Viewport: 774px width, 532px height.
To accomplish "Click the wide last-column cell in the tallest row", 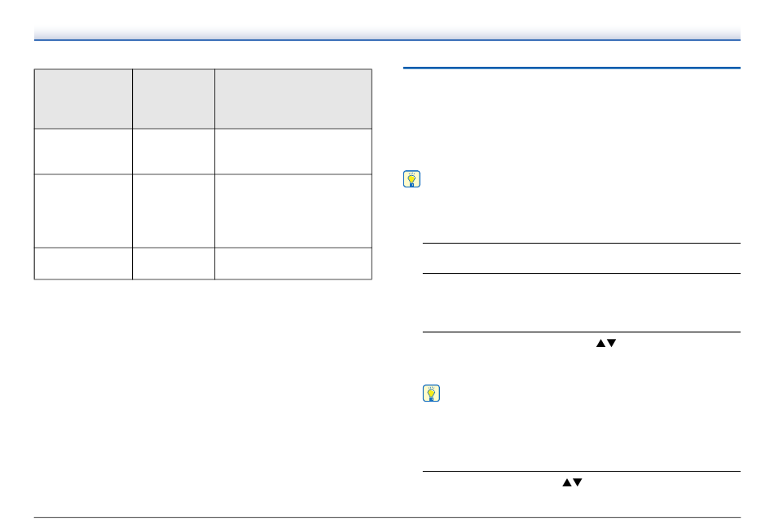I will (x=293, y=211).
